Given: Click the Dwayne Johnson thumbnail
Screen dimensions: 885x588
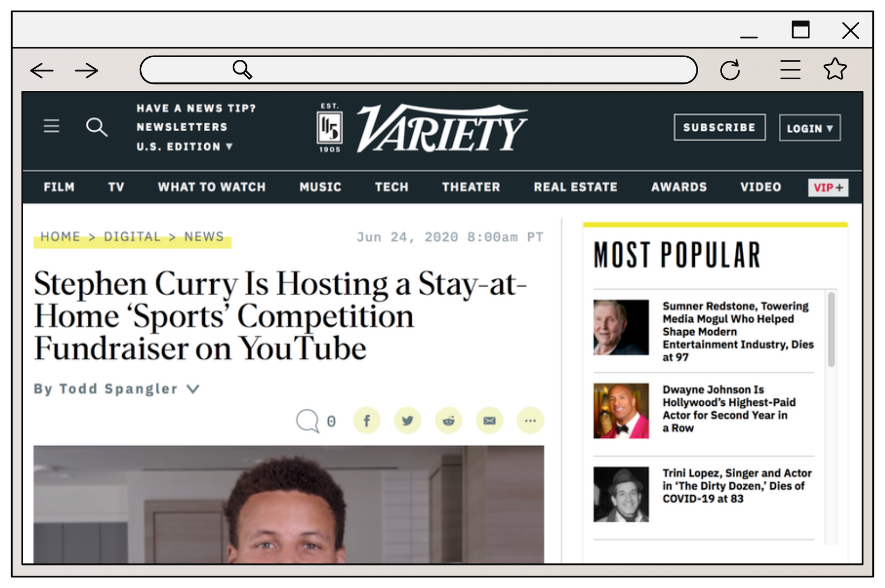Looking at the screenshot, I should (x=621, y=411).
